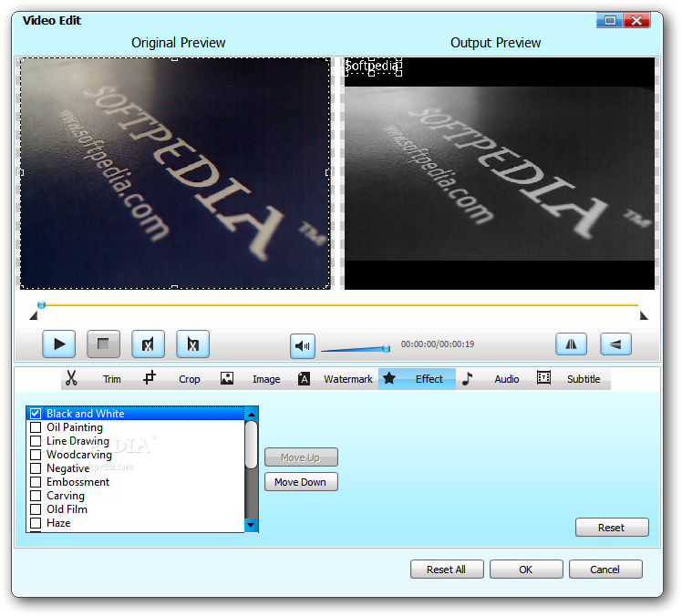This screenshot has width=682, height=616.
Task: Enable the Line Drawing effect checkbox
Action: (36, 441)
